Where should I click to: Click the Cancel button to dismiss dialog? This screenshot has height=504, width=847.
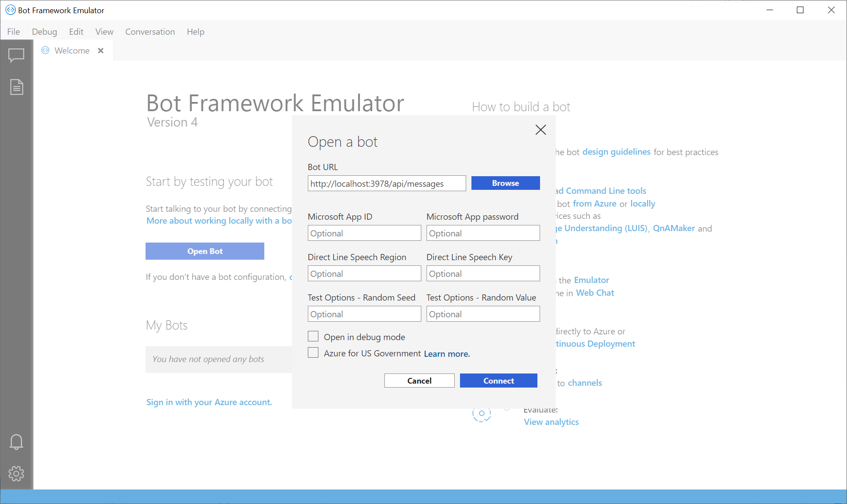click(x=419, y=381)
